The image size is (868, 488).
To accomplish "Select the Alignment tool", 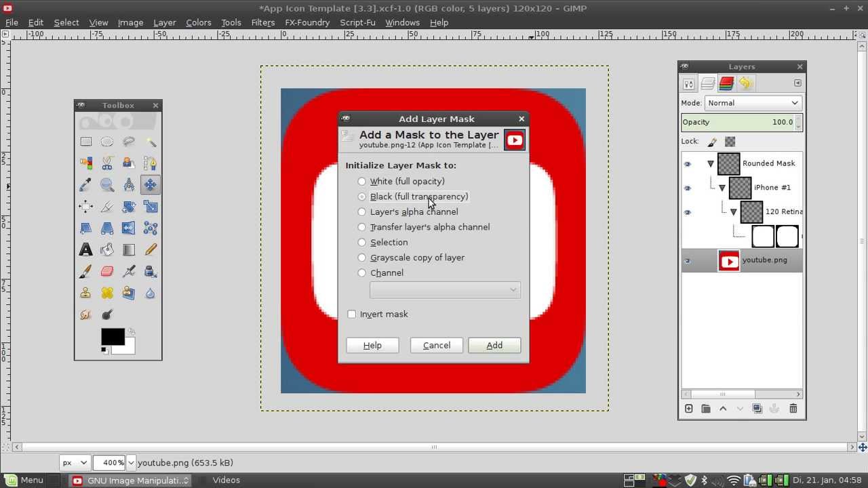I will [x=85, y=207].
